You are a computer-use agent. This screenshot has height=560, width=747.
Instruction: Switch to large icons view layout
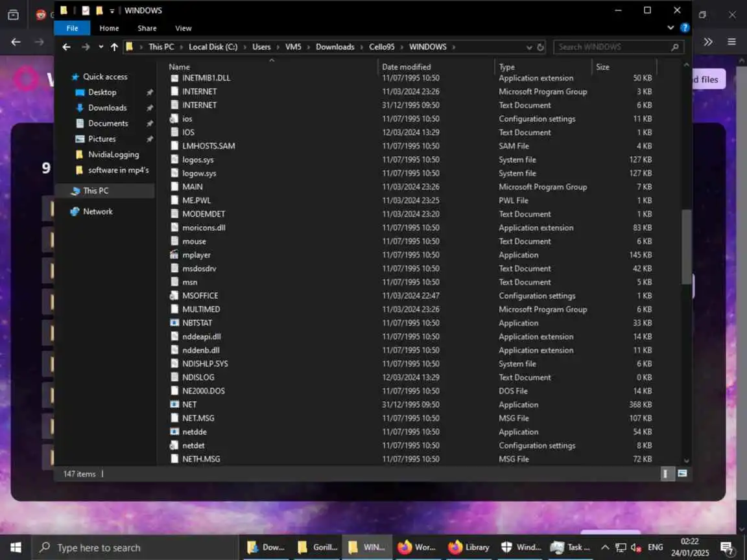[682, 473]
